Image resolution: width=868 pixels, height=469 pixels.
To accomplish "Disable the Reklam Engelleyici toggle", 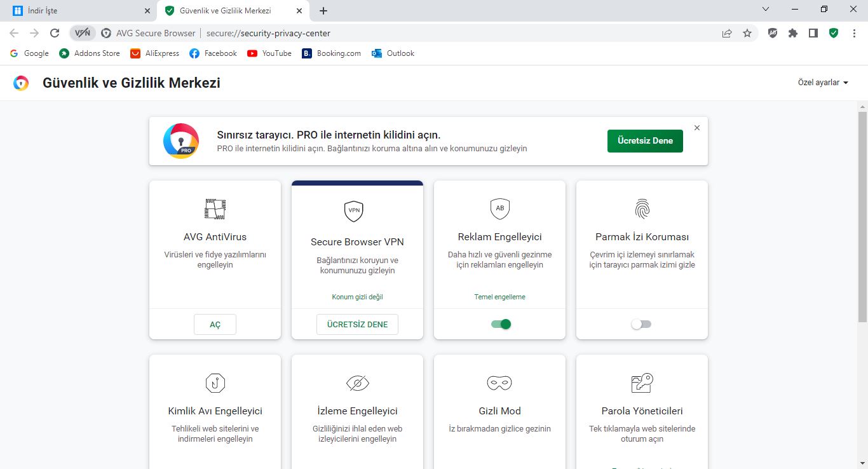I will [x=501, y=324].
